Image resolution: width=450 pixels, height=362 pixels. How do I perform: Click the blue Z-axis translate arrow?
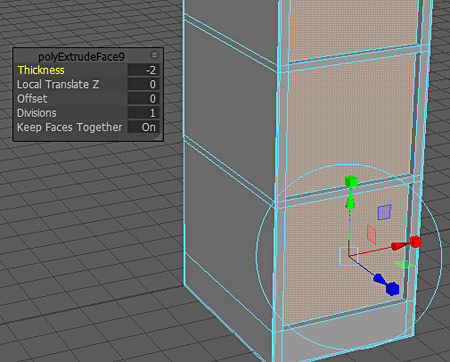click(x=378, y=278)
